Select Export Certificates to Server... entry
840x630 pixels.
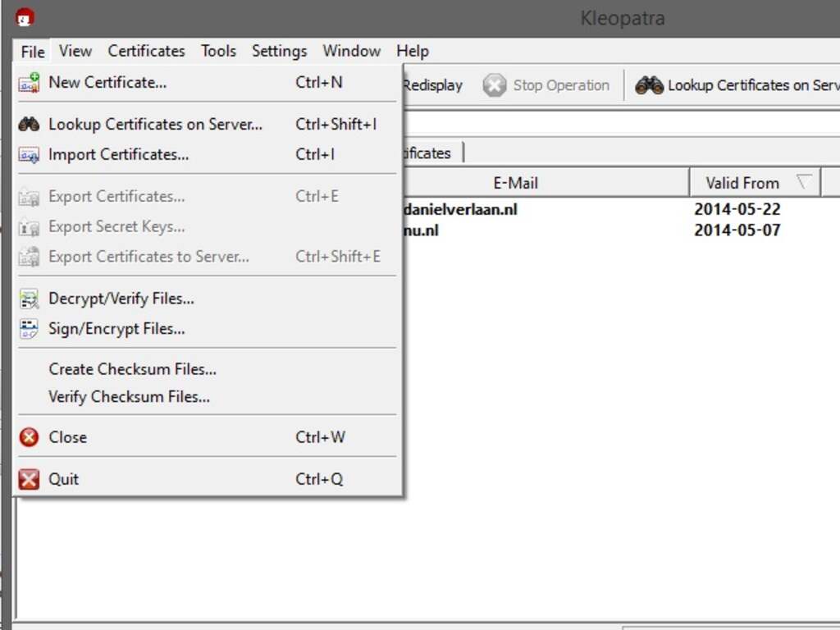coord(208,257)
